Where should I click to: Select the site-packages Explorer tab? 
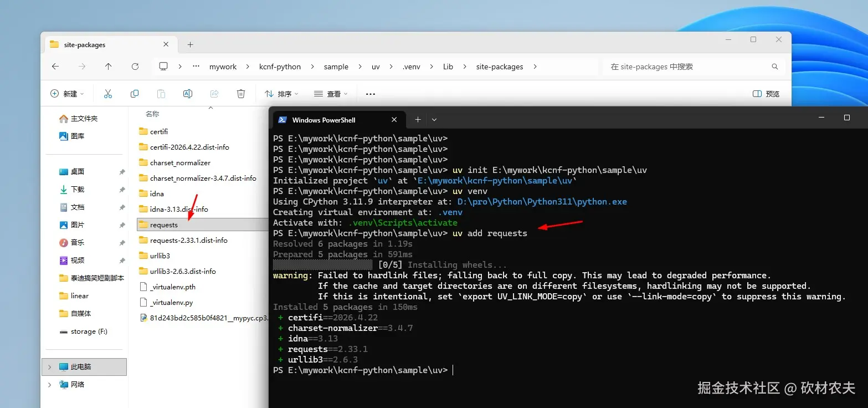click(x=110, y=44)
